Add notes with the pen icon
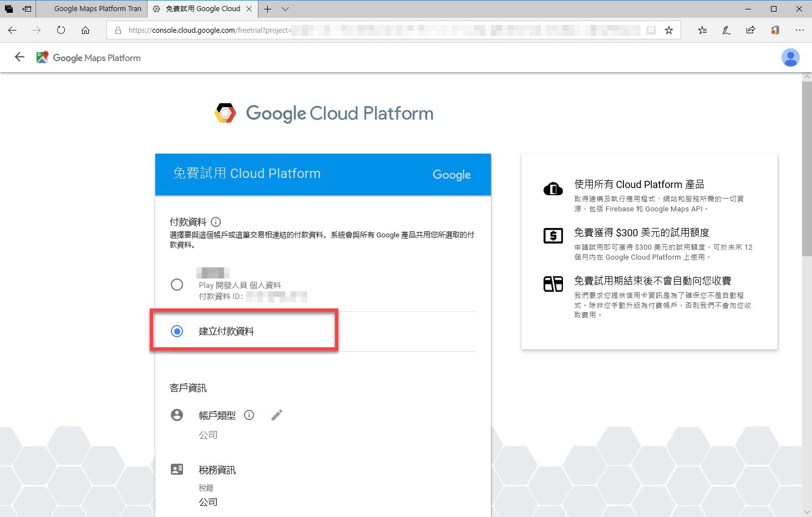This screenshot has height=517, width=812. coord(727,30)
